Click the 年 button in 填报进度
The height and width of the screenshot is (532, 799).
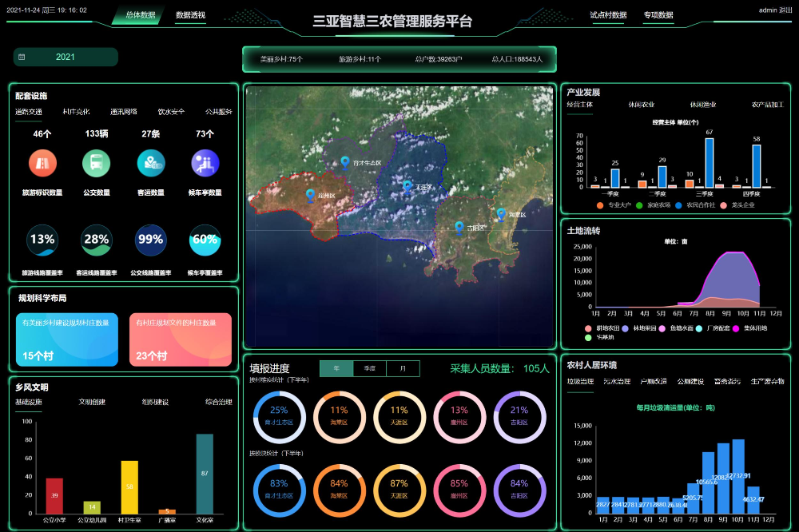[x=336, y=368]
